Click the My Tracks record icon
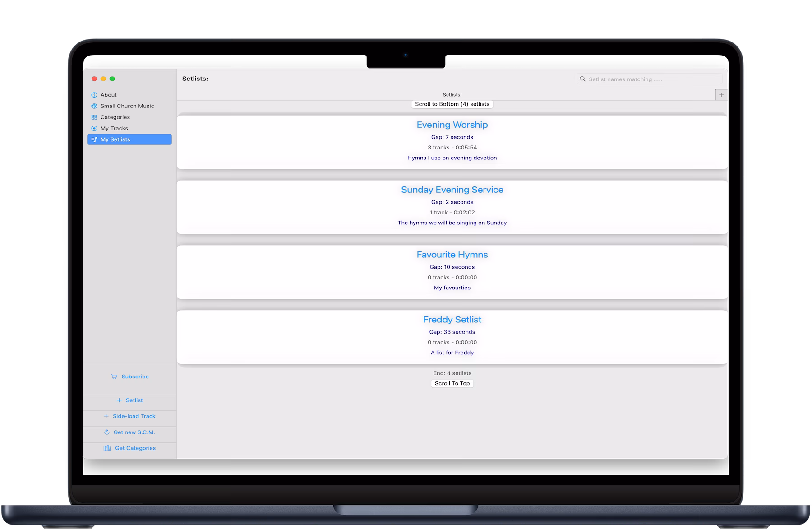 (94, 128)
